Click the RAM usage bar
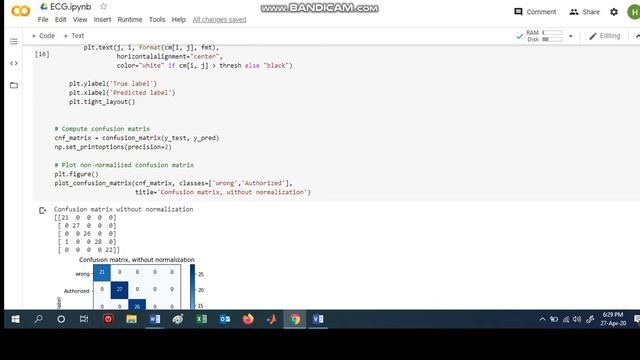Screen dimensions: 640x360 (552, 33)
